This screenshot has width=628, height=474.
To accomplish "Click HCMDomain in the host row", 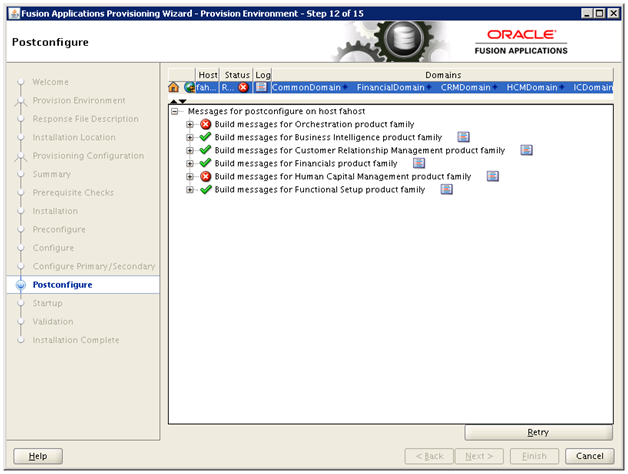I will point(532,87).
